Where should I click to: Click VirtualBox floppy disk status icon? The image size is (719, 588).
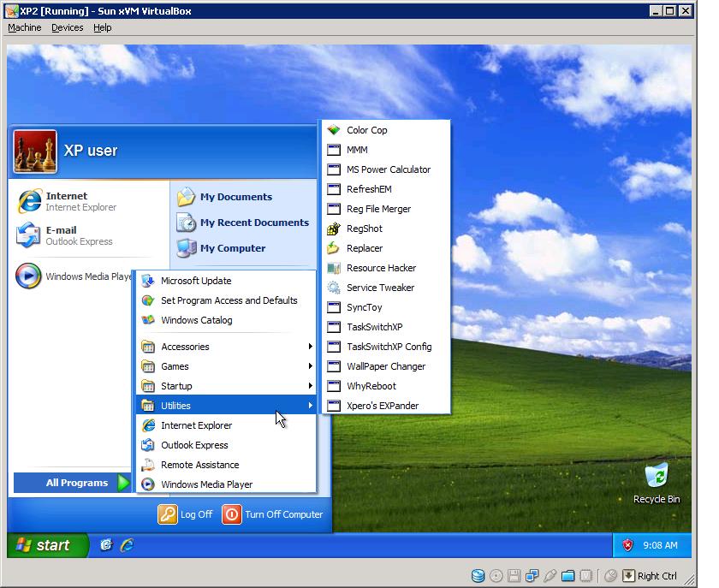pos(514,576)
